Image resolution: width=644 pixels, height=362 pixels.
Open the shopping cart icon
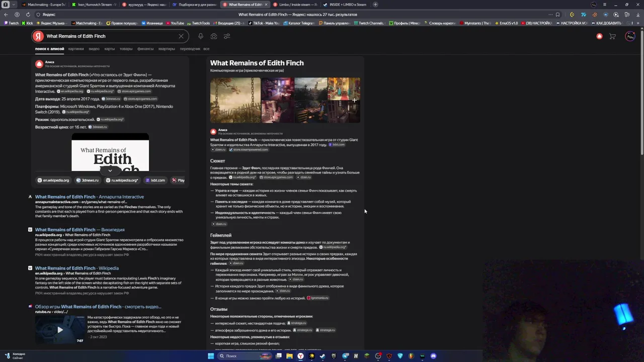click(x=612, y=36)
